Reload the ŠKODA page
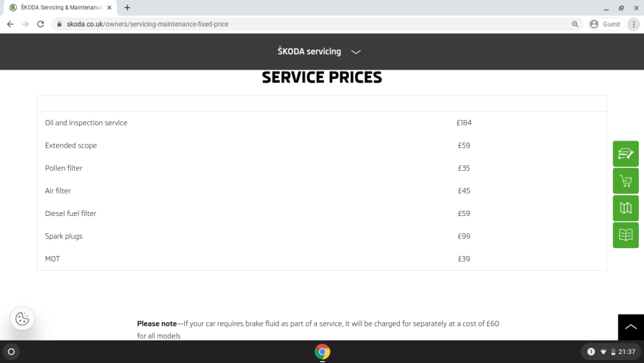Viewport: 644px width, 363px height. coord(40,25)
